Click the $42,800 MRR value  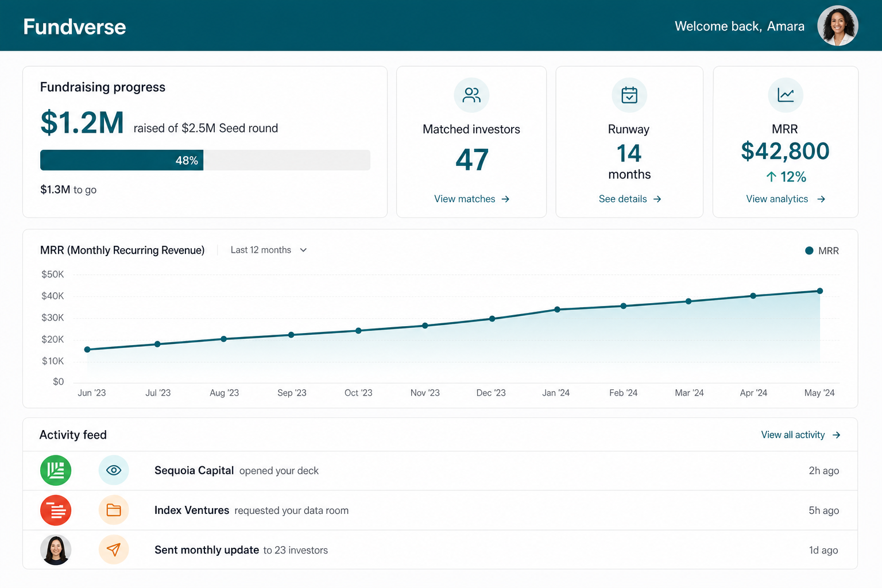(785, 151)
